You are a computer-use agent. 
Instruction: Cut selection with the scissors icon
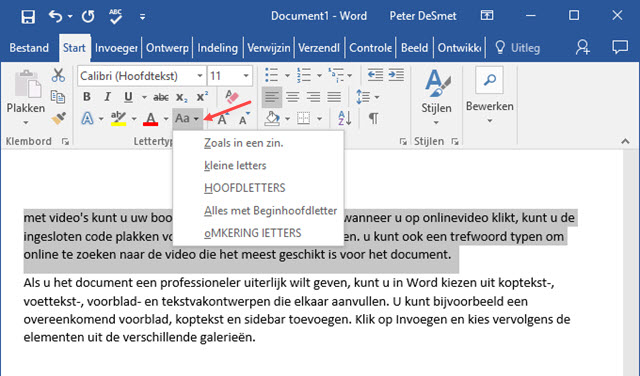point(58,75)
